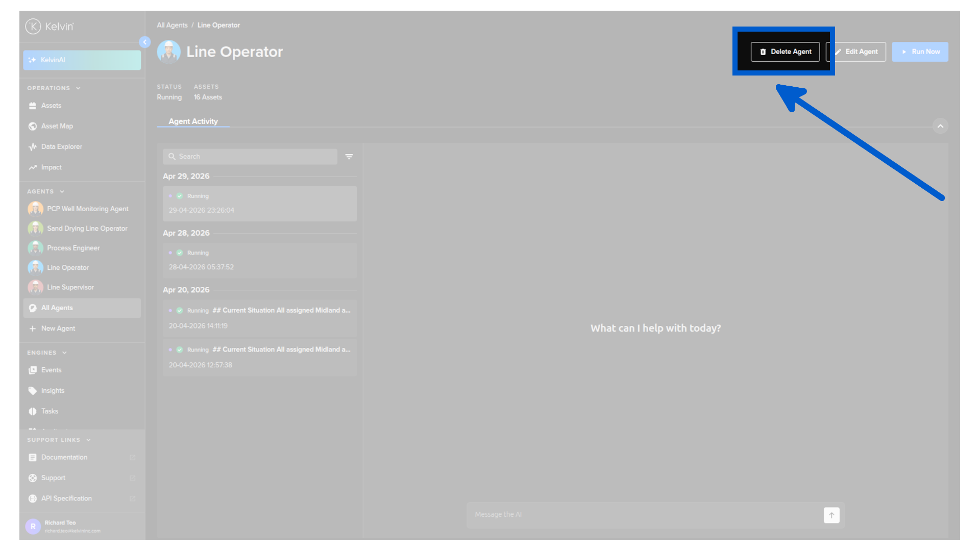Open the All Agents icon
This screenshot has width=980, height=551.
coord(33,308)
